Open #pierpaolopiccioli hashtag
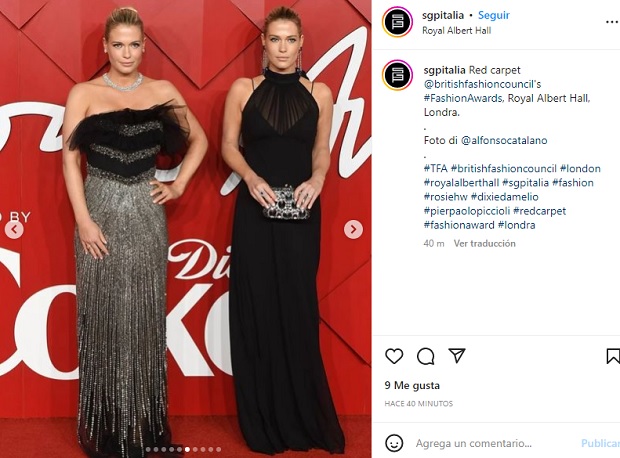Image resolution: width=620 pixels, height=458 pixels. pos(467,211)
